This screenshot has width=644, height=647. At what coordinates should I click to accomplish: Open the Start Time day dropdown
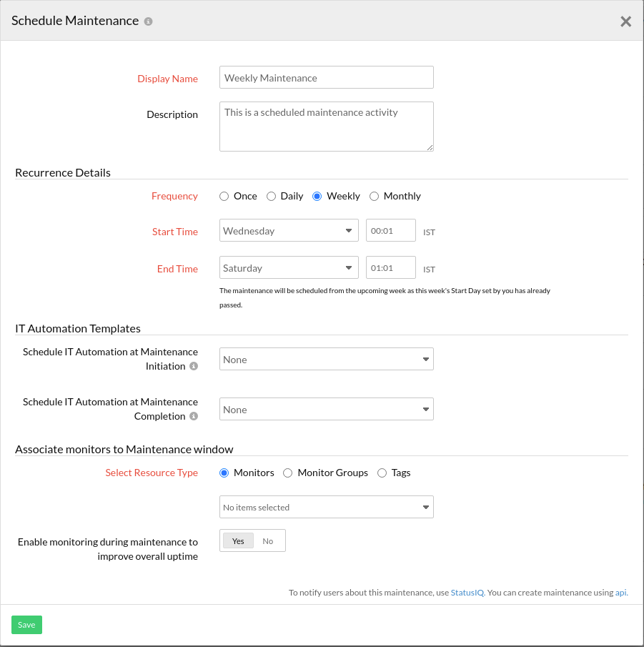tap(289, 231)
